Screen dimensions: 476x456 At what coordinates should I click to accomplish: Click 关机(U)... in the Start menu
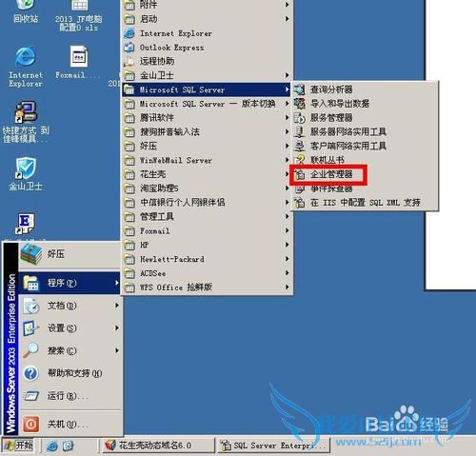click(69, 424)
